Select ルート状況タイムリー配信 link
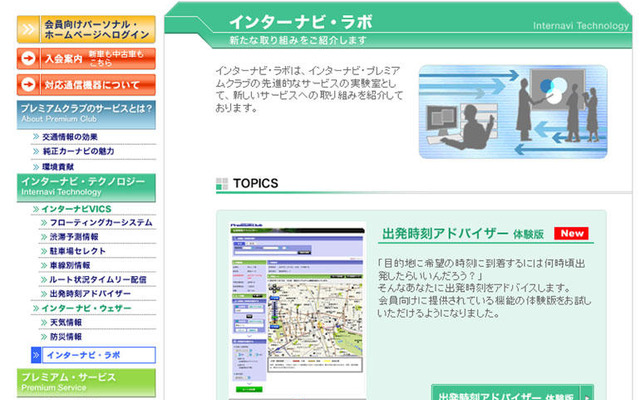This screenshot has height=400, width=640. [x=98, y=280]
